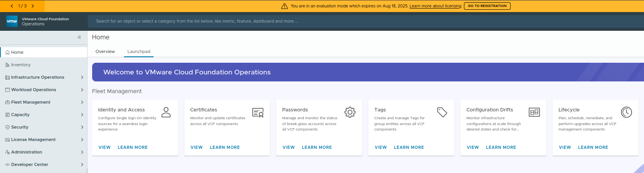The width and height of the screenshot is (644, 173).
Task: Open the Capacity menu label
Action: (20, 115)
